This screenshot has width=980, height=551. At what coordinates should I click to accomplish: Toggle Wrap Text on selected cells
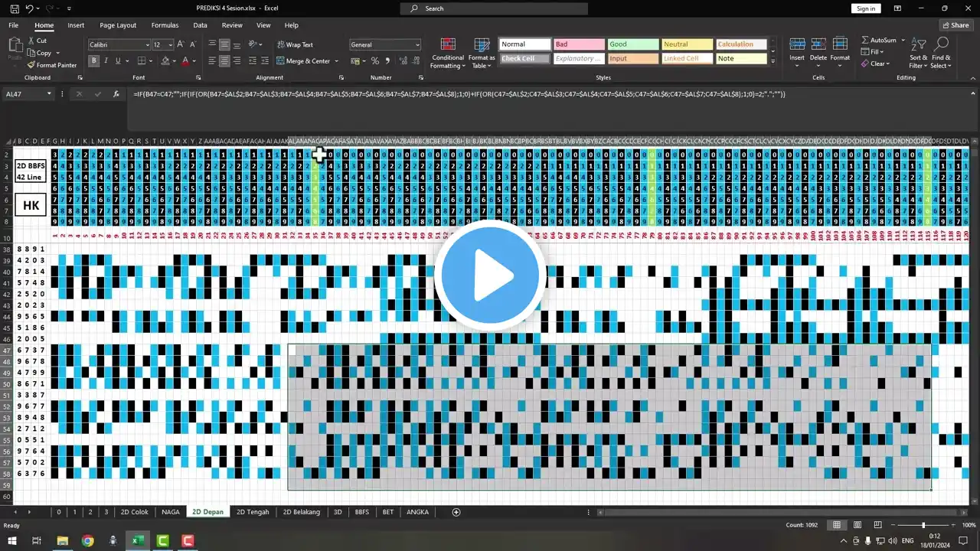point(294,45)
